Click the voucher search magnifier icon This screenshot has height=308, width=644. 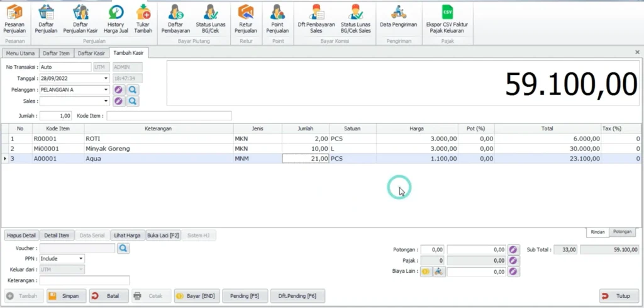(123, 249)
